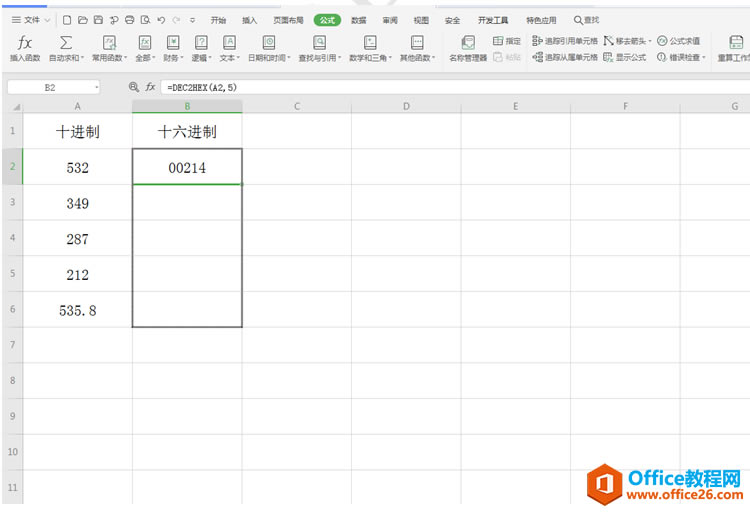Click the 公式求值 evaluate formula button
Screen dimensions: 750x512
point(678,41)
